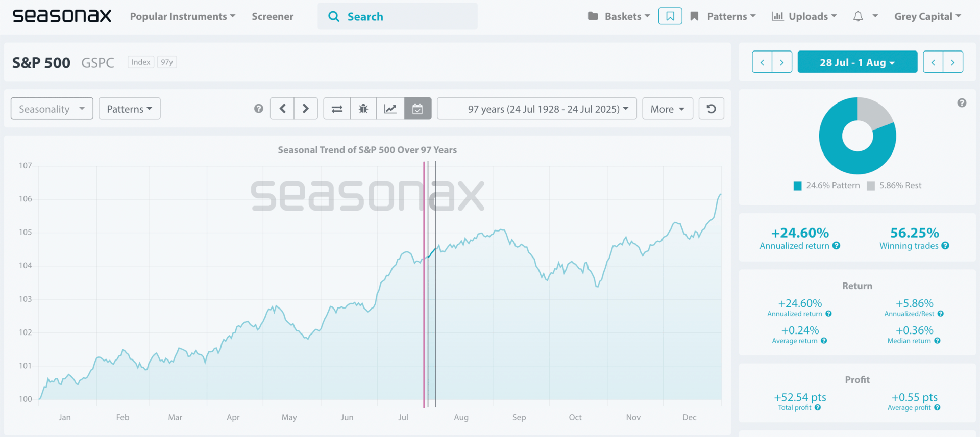Click the +0.55 pts average profit value
Image resolution: width=980 pixels, height=437 pixels.
click(915, 397)
